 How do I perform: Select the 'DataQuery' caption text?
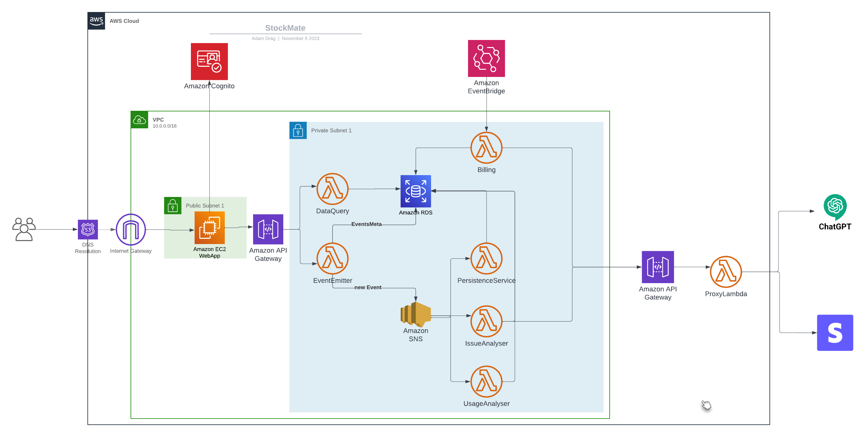point(332,211)
